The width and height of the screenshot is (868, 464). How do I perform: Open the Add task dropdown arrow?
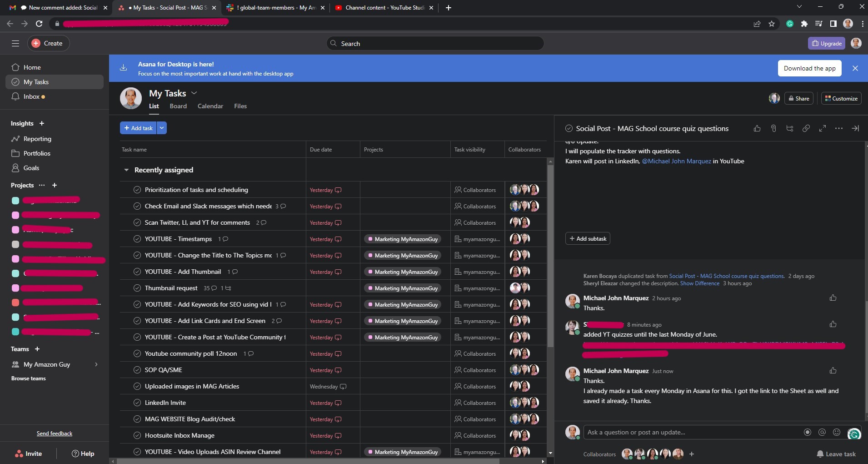tap(162, 128)
